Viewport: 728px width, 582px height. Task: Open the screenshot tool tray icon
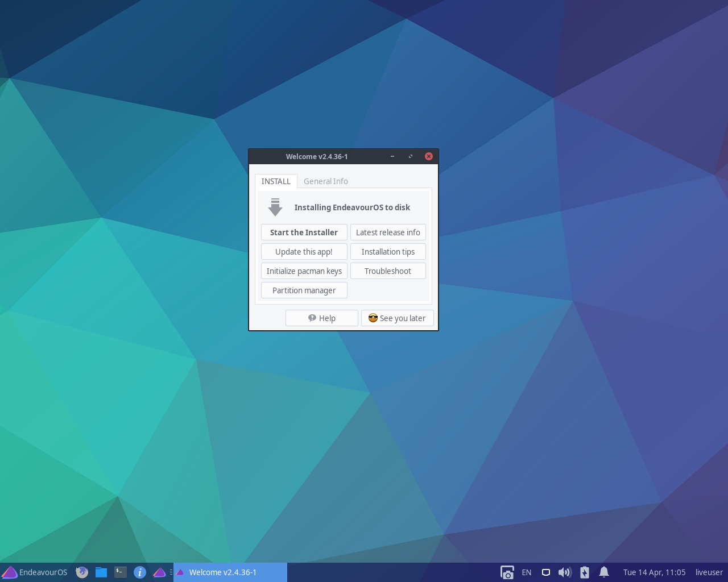507,572
